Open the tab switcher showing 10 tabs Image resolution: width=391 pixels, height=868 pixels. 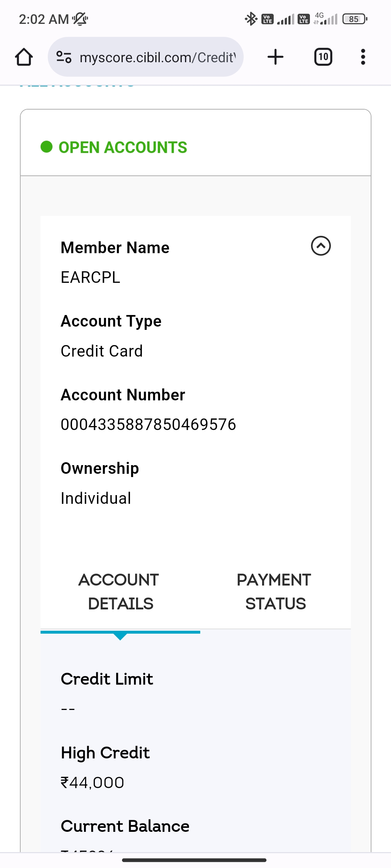pyautogui.click(x=323, y=57)
